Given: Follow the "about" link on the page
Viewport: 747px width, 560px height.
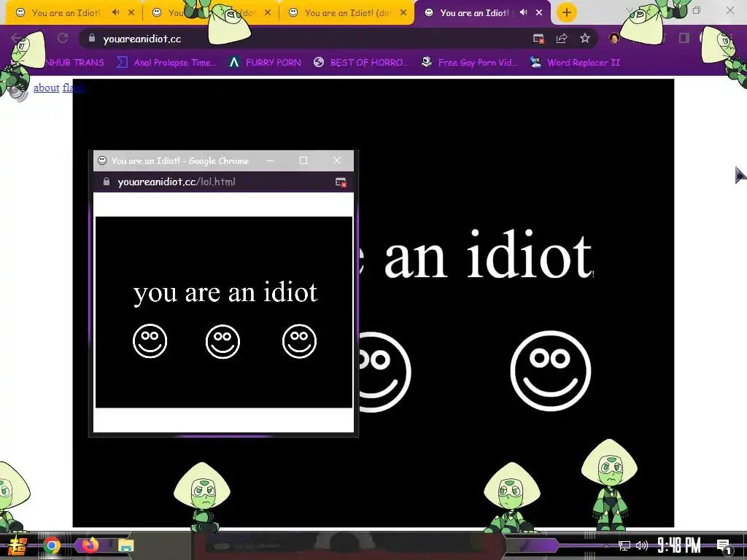Looking at the screenshot, I should pyautogui.click(x=46, y=87).
